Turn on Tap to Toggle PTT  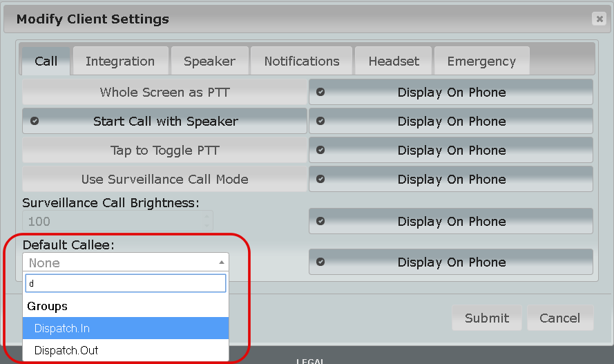pyautogui.click(x=164, y=151)
